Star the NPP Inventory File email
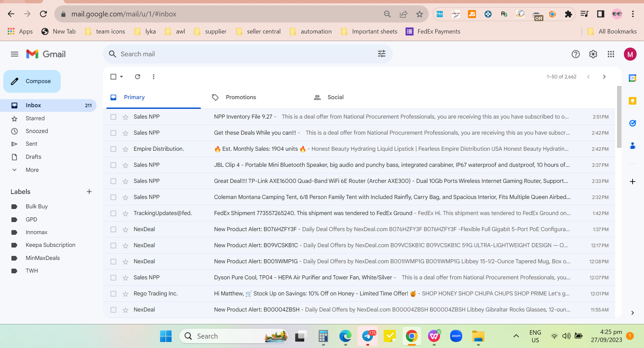Viewport: 644px width, 348px height. [125, 117]
